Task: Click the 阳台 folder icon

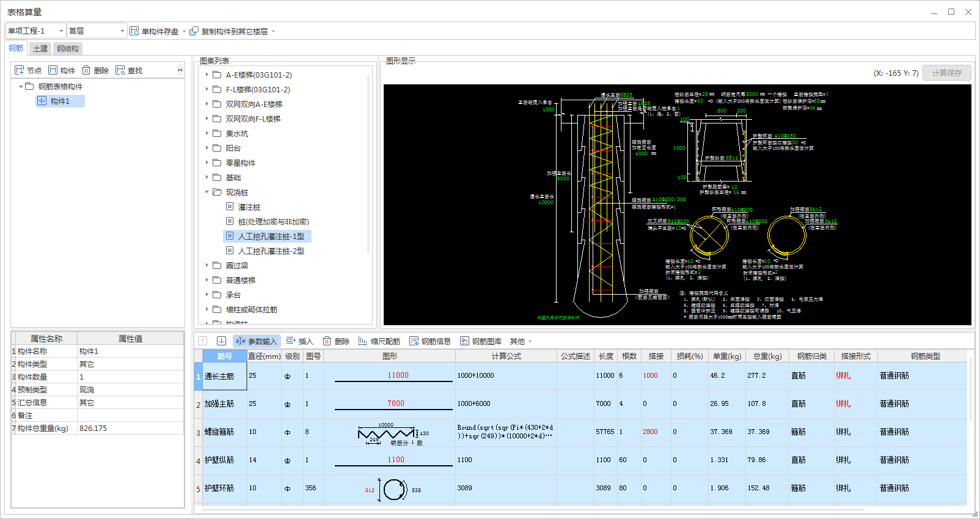Action: 217,148
